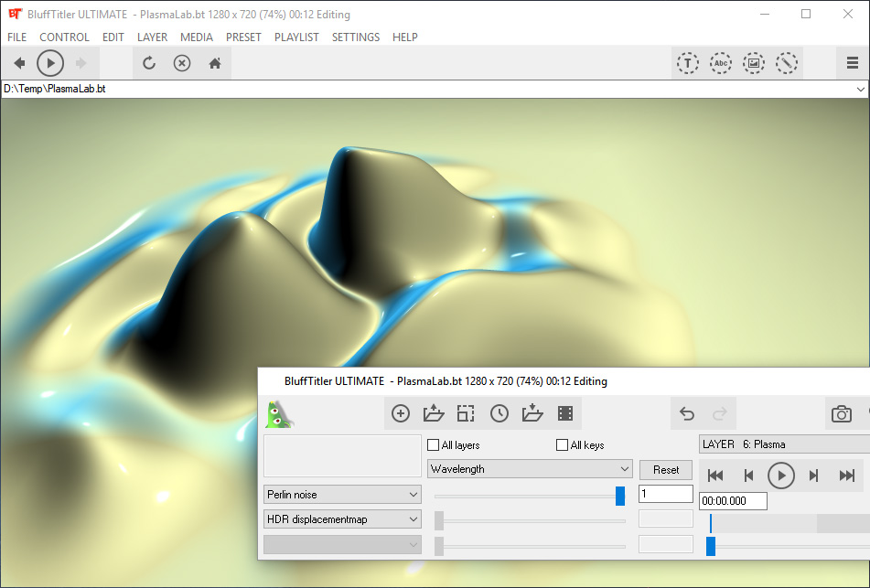The image size is (870, 588).
Task: Open the empty third style dropdown
Action: coord(342,545)
